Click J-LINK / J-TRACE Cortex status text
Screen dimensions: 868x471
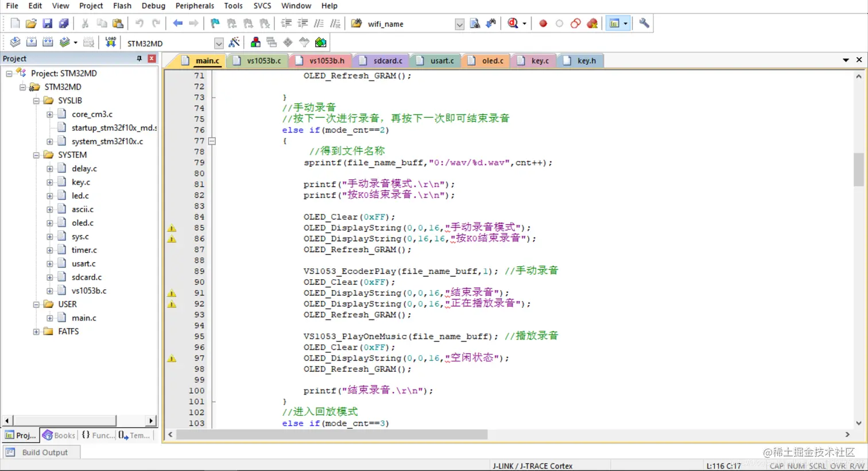click(532, 466)
